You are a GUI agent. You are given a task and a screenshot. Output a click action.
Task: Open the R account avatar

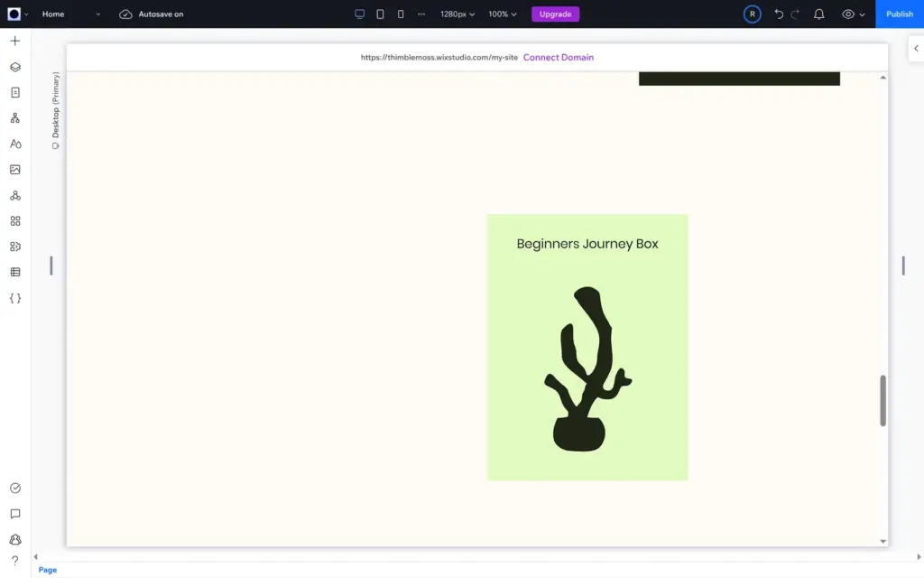click(x=752, y=14)
